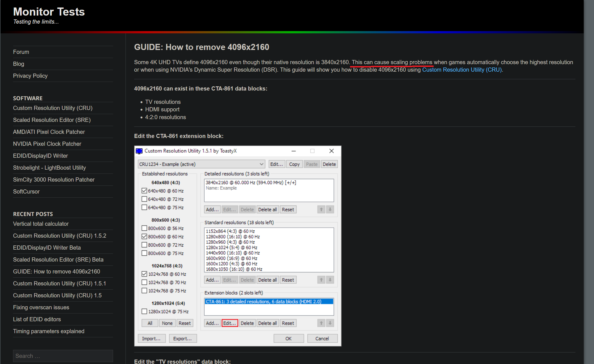Open the Custom Resolution Utility (CRU) link in the intro text
The height and width of the screenshot is (364, 594).
coord(462,70)
